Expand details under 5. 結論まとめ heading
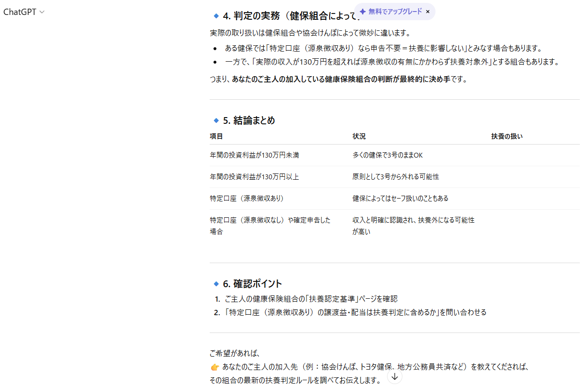Viewport: 588px width, 386px height. click(253, 120)
